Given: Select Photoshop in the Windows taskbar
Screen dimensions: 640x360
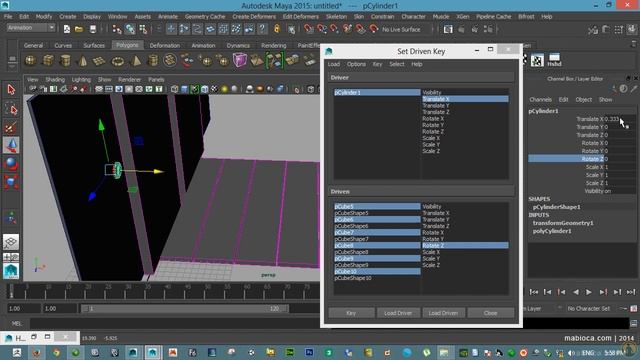Looking at the screenshot, I should coord(309,353).
